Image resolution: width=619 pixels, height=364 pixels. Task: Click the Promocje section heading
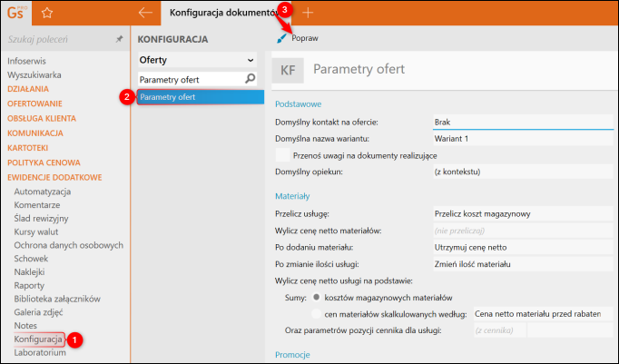coord(292,355)
